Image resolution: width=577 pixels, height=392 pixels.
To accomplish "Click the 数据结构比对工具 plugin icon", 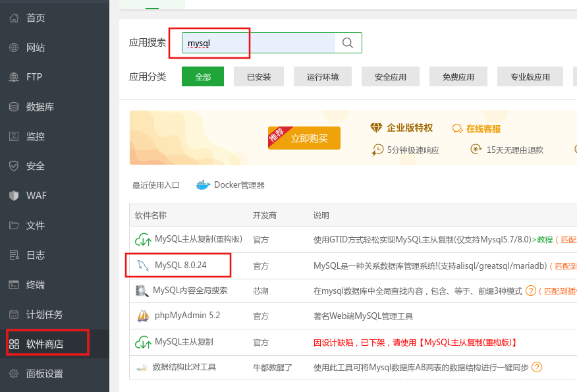I will pos(142,368).
